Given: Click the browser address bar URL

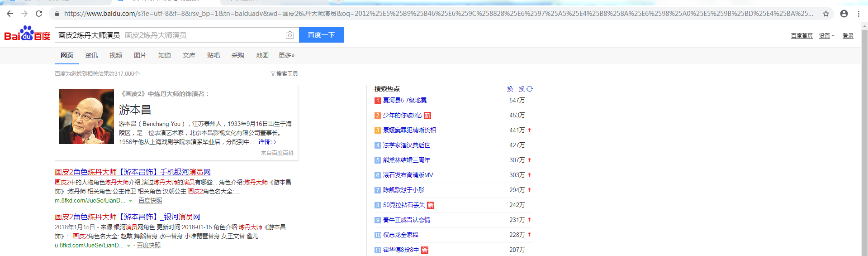Looking at the screenshot, I should tap(438, 14).
